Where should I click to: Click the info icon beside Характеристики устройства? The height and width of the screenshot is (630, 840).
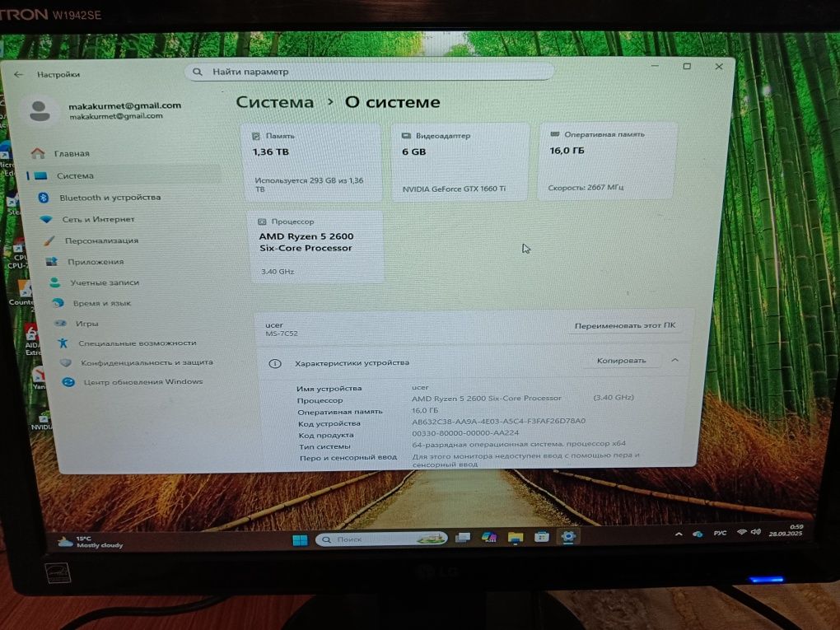coord(275,364)
